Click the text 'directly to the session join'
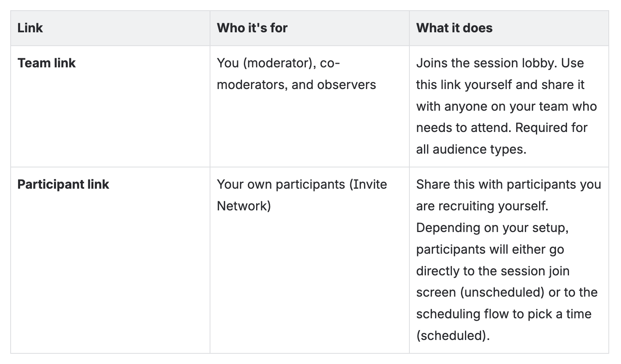This screenshot has width=621, height=364. [x=493, y=271]
